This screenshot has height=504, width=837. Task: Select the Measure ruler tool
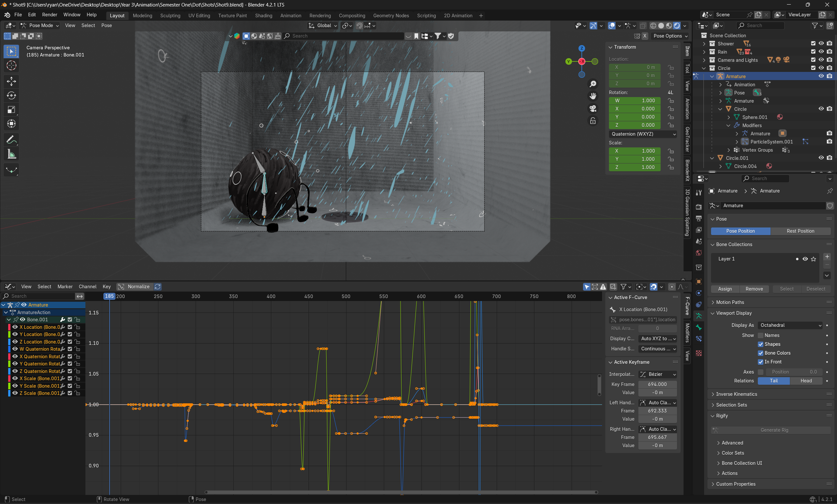pos(11,154)
